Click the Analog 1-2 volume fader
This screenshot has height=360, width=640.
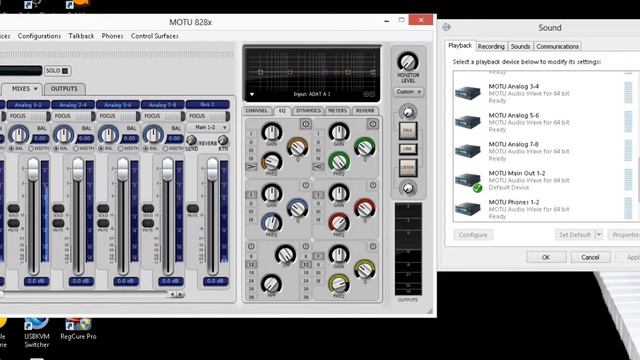[x=33, y=169]
